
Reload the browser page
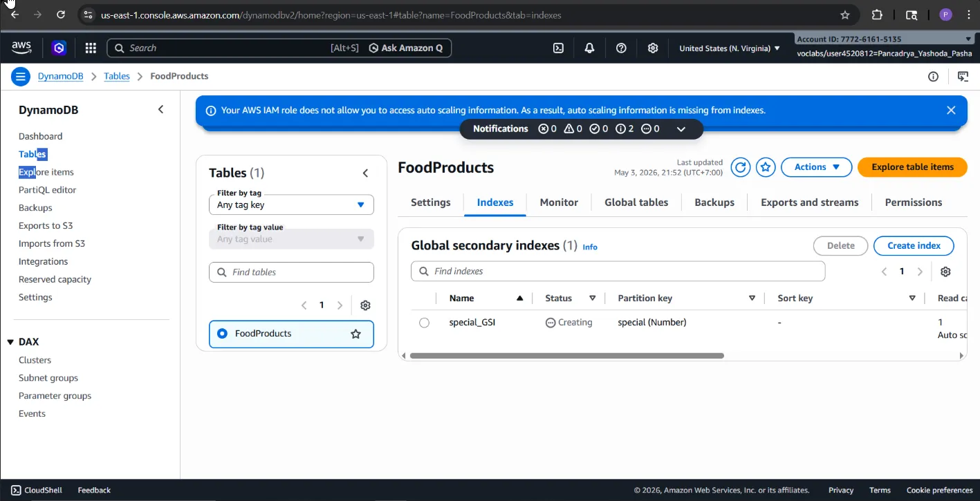tap(61, 15)
